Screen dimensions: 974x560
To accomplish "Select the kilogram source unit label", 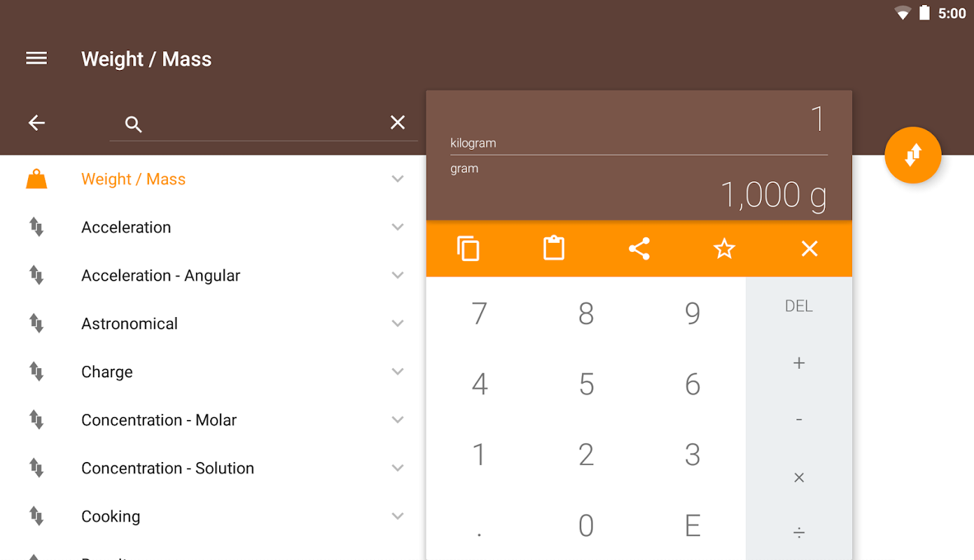I will (473, 143).
